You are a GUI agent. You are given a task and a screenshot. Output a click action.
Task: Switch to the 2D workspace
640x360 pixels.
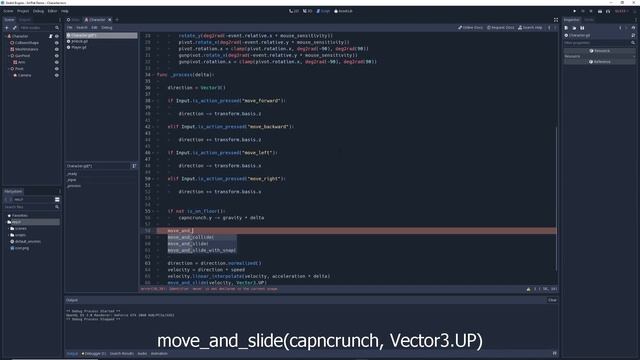click(x=294, y=11)
